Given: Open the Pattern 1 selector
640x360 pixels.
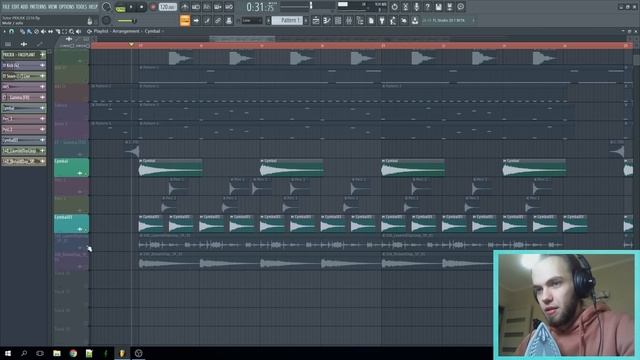Looking at the screenshot, I should 287,20.
